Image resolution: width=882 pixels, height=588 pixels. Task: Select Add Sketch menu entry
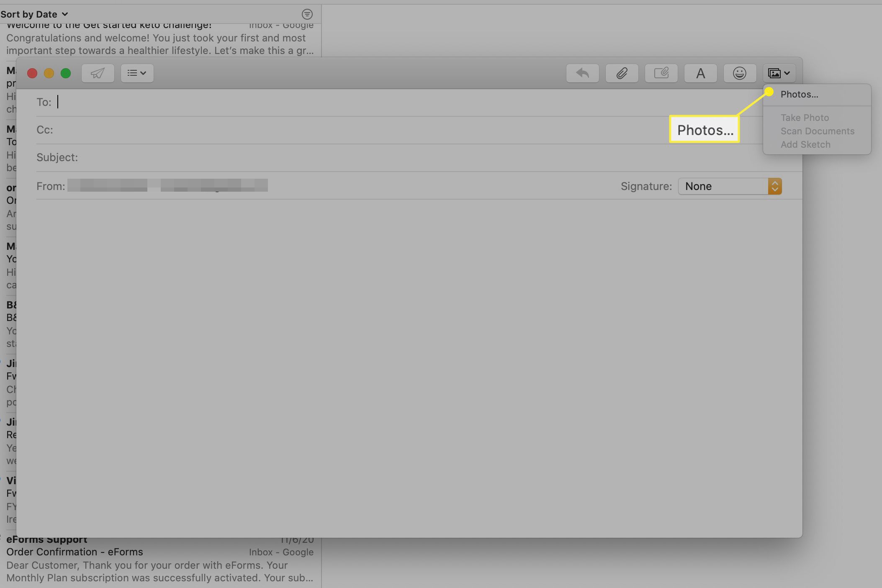817,144
